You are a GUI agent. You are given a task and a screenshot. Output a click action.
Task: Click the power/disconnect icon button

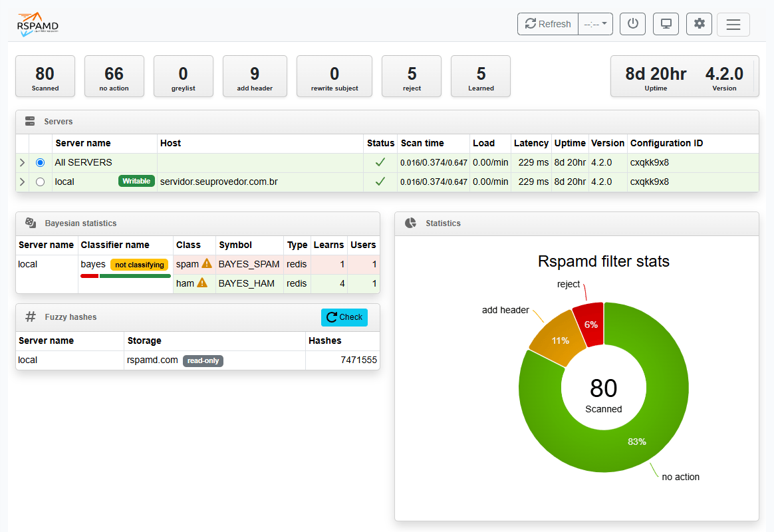point(632,24)
